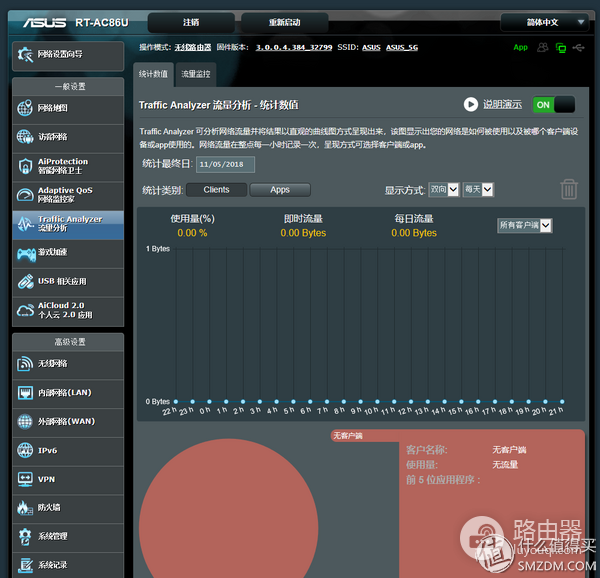
Task: Click the trash can delete icon
Action: 568,189
